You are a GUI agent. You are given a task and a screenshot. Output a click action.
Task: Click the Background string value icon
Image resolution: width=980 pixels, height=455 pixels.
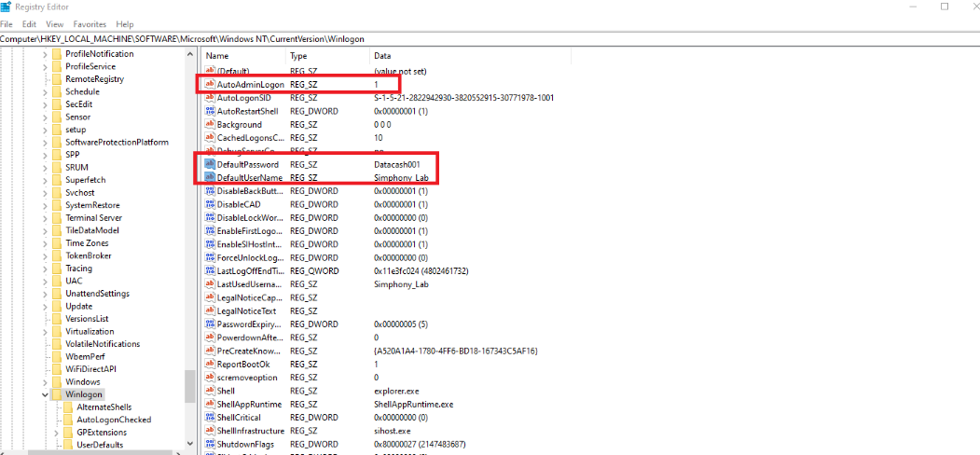click(210, 124)
